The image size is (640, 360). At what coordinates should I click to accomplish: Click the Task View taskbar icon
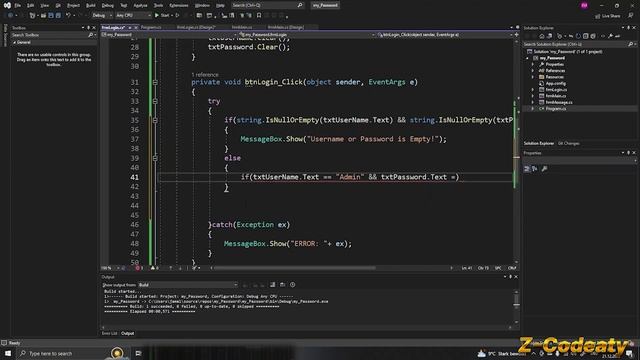(138, 353)
